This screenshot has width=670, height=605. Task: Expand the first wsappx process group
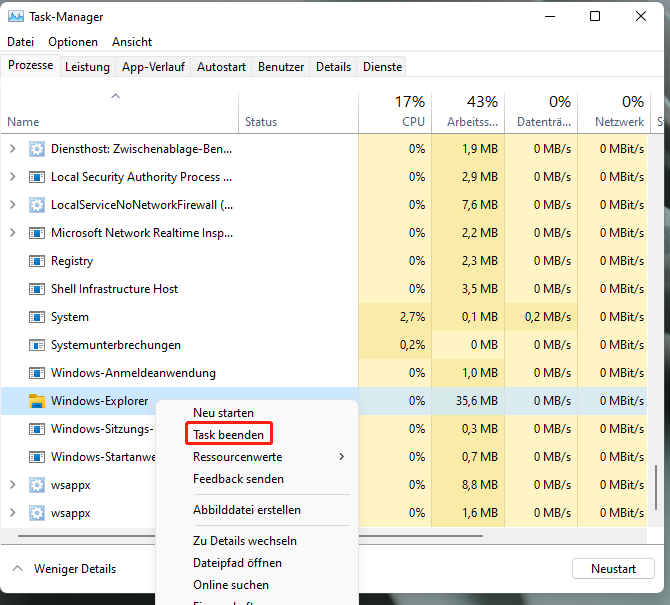[12, 485]
